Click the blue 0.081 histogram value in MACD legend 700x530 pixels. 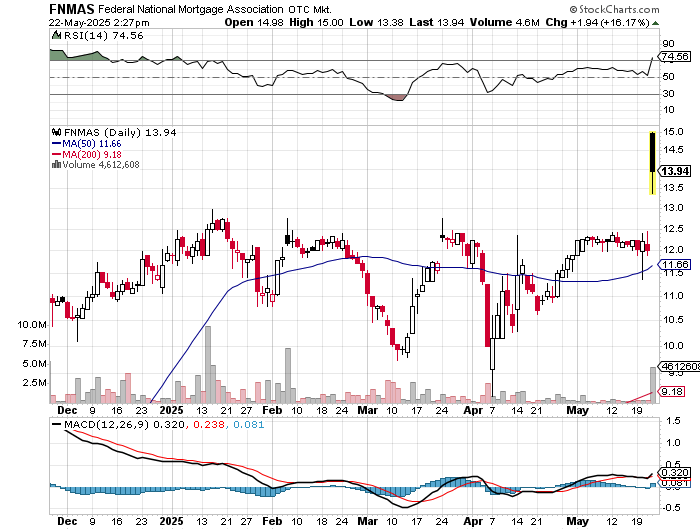pos(249,424)
